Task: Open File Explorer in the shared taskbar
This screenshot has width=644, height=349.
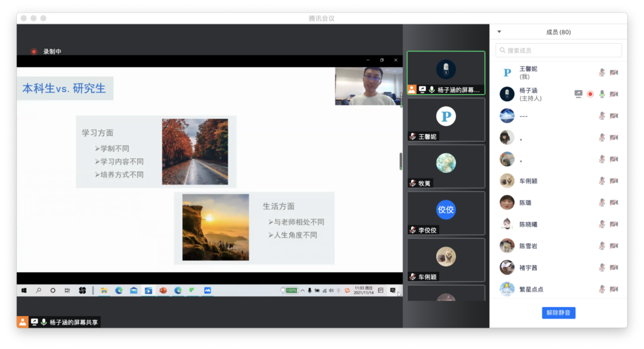Action: tap(104, 290)
